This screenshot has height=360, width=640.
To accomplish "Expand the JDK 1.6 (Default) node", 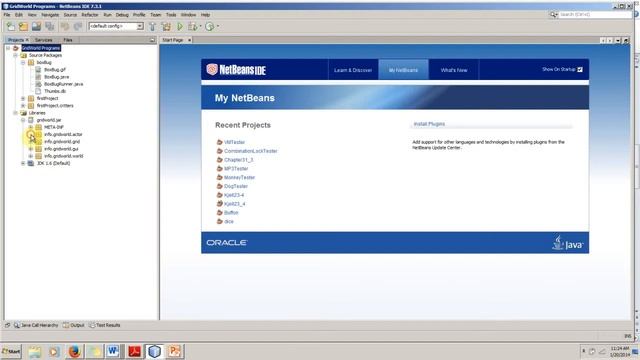I will point(23,163).
